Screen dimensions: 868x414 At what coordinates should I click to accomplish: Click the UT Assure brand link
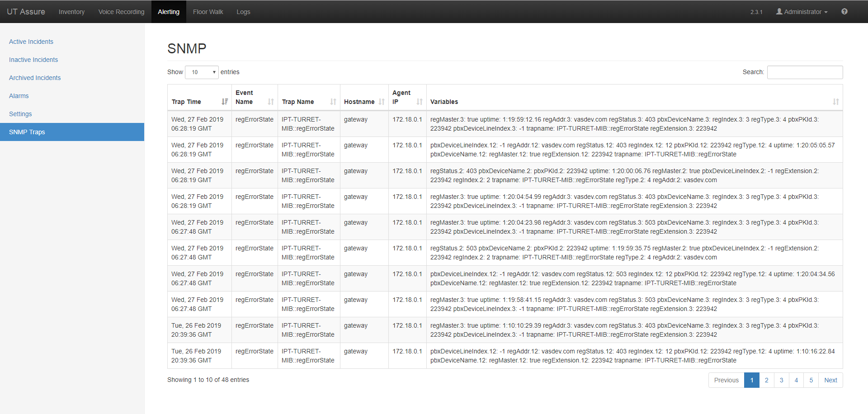point(26,12)
